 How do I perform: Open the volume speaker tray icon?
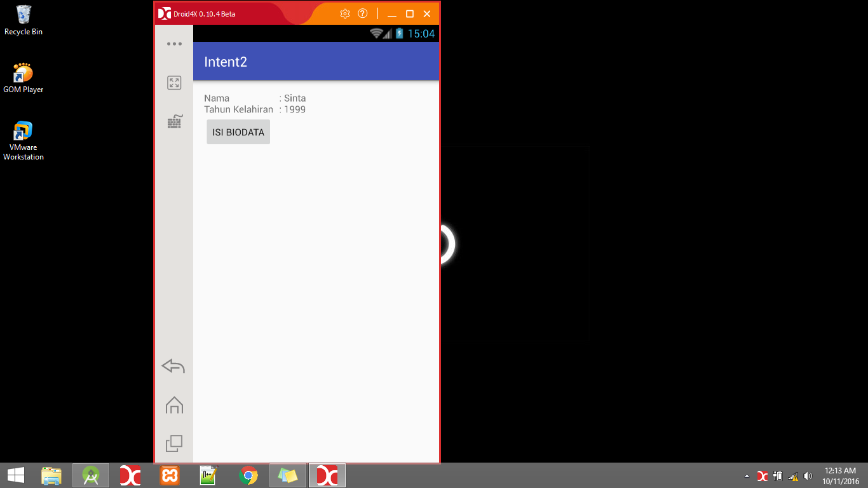click(808, 476)
